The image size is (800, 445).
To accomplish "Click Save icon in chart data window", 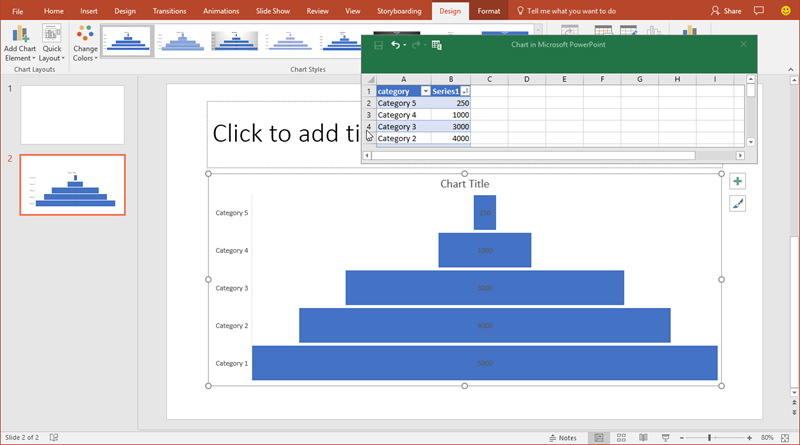I will pyautogui.click(x=379, y=45).
